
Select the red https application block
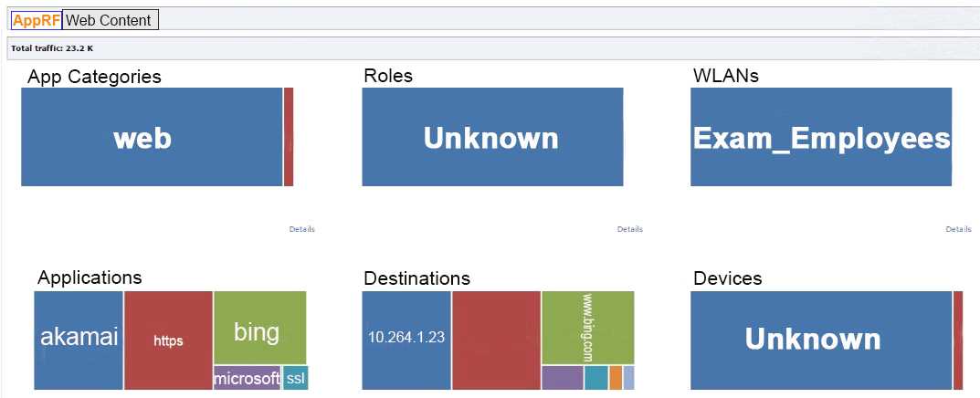click(168, 340)
